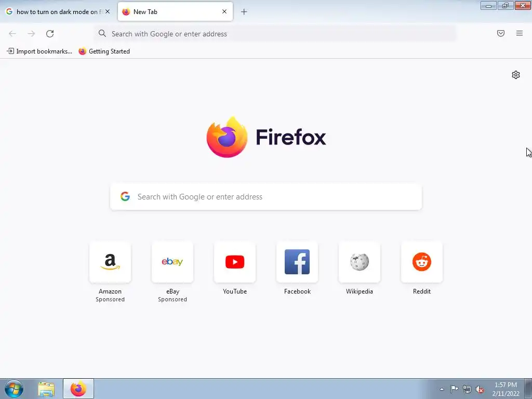532x399 pixels.
Task: Select the New Tab tab
Action: (175, 11)
